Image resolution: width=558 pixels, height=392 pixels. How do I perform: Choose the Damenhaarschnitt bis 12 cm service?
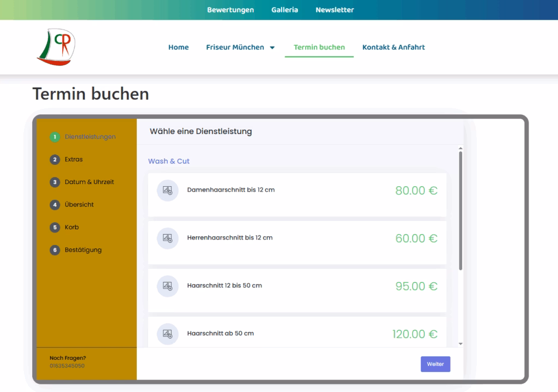297,194
